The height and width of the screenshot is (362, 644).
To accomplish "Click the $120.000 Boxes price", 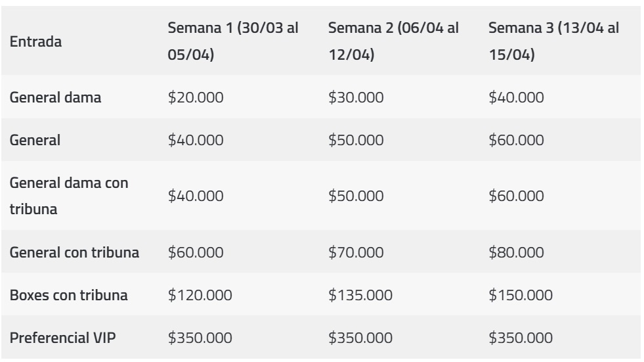I will tap(200, 295).
